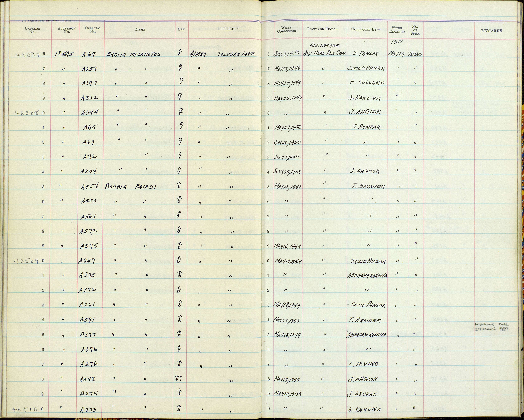Click the 'When Entered' column header
Screen dimensions: 524x420
(397, 30)
